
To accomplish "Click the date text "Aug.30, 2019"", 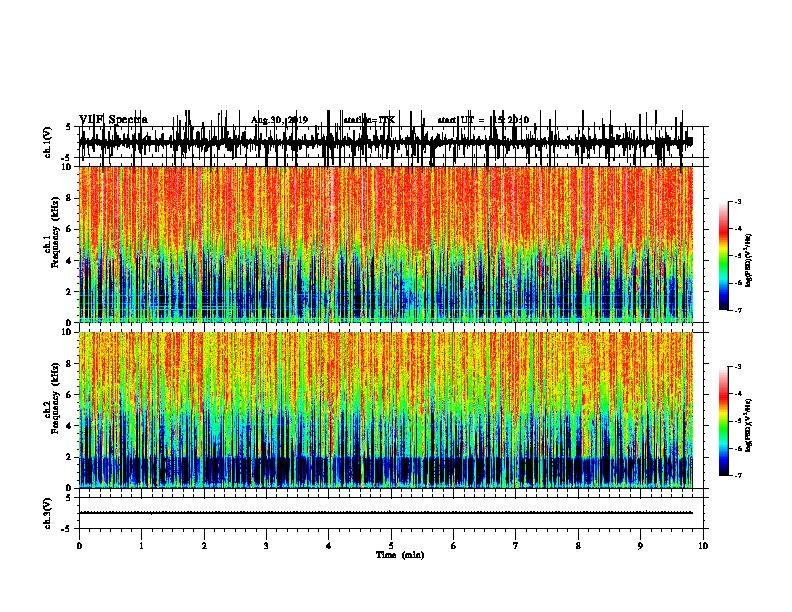I will pos(279,120).
